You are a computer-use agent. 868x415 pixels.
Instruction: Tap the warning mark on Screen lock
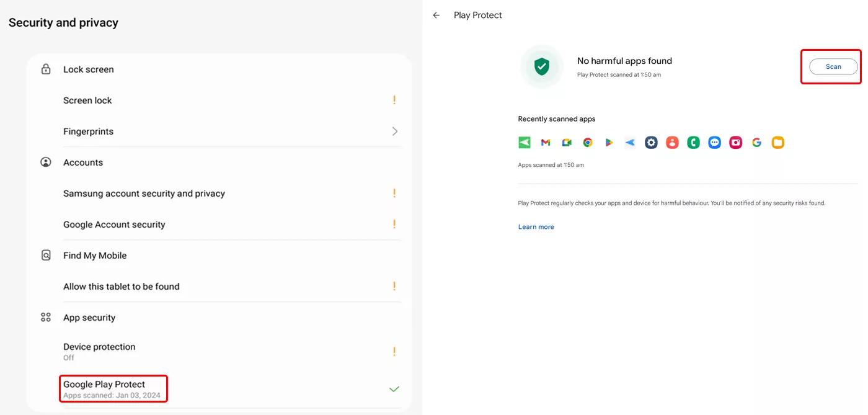click(x=394, y=100)
